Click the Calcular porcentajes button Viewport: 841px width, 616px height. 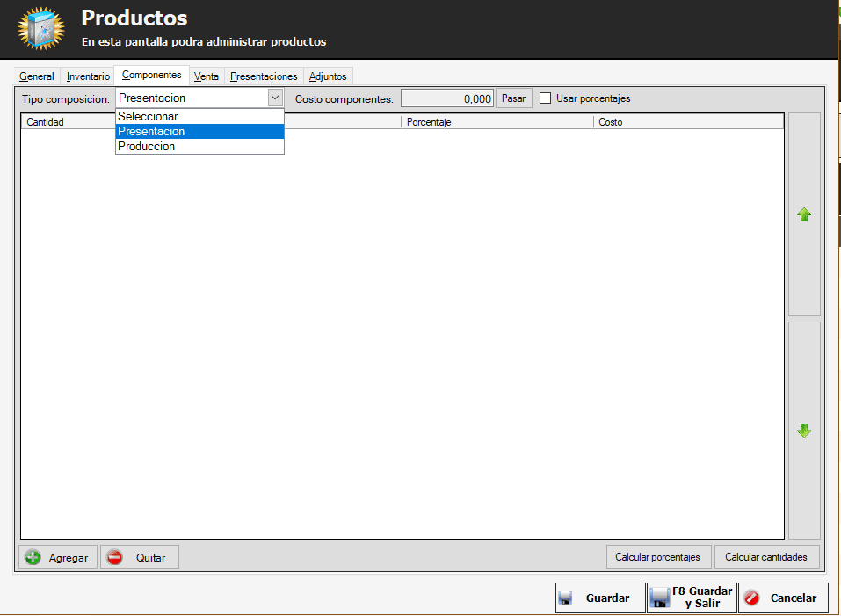point(657,557)
